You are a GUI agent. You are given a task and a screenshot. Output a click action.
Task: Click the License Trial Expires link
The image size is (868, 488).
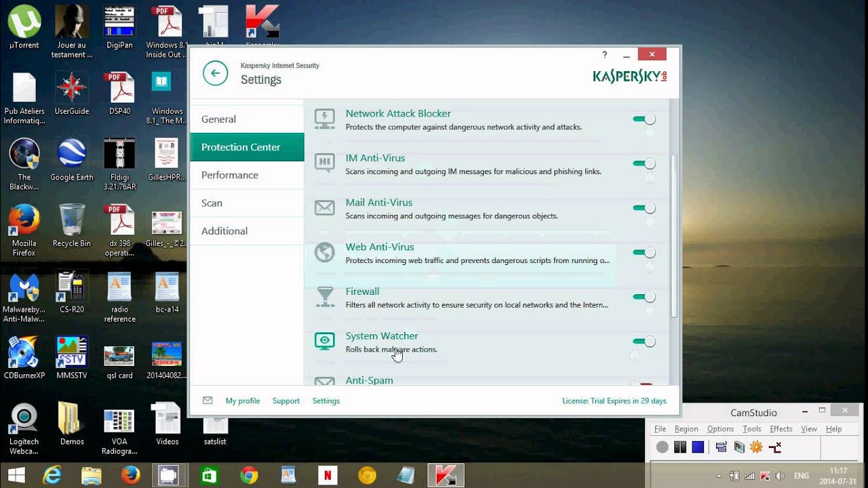point(614,401)
